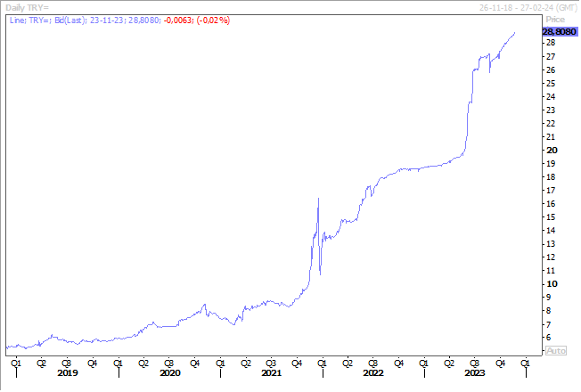Image resolution: width=581 pixels, height=392 pixels.
Task: Click the red (-0,02%) percent change value
Action: 217,19
